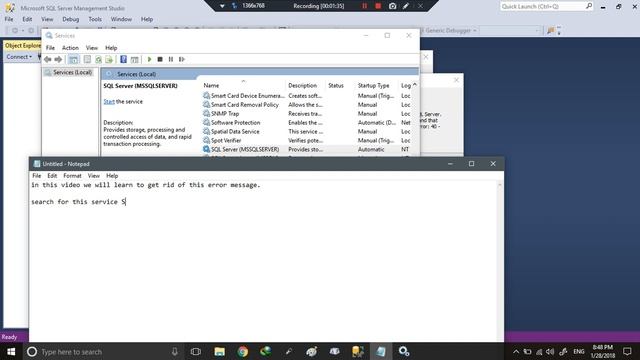Open the View menu in Services window
The width and height of the screenshot is (640, 360).
pyautogui.click(x=91, y=48)
